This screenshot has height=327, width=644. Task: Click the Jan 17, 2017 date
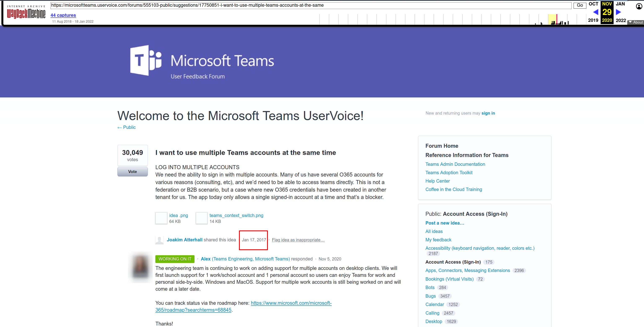click(x=254, y=240)
